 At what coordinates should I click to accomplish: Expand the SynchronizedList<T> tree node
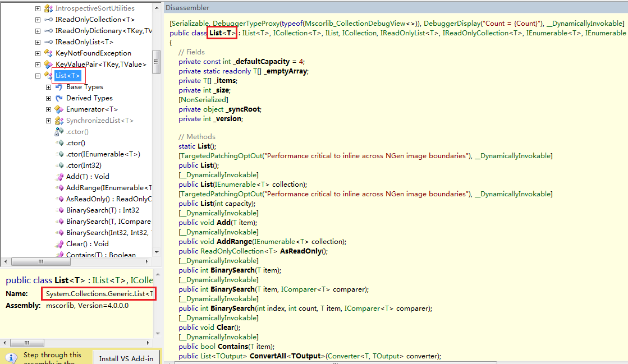point(48,121)
